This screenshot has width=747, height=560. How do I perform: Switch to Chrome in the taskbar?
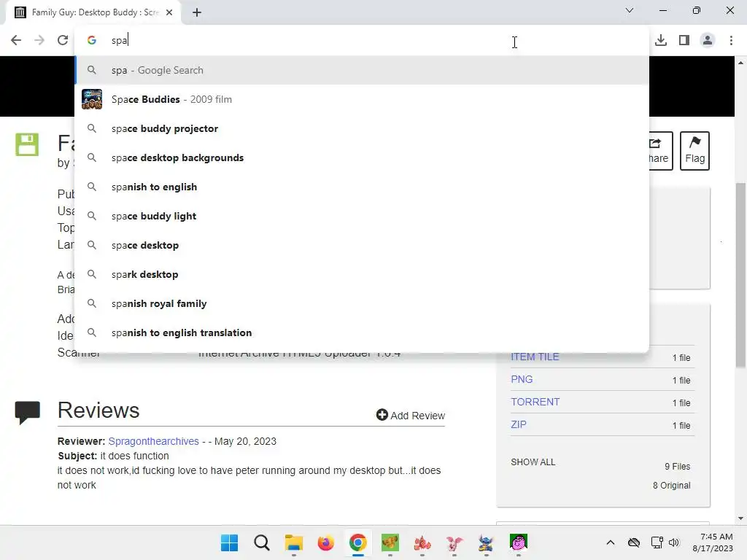pyautogui.click(x=357, y=542)
